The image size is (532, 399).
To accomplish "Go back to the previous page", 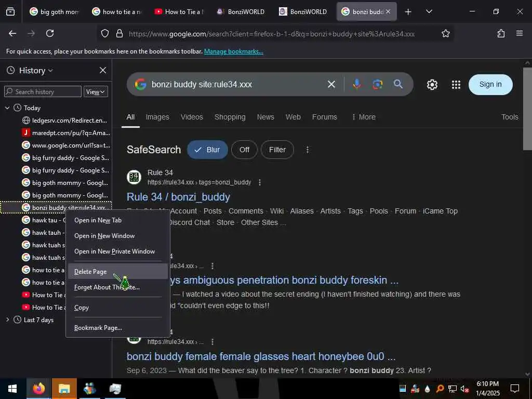I will tap(12, 33).
